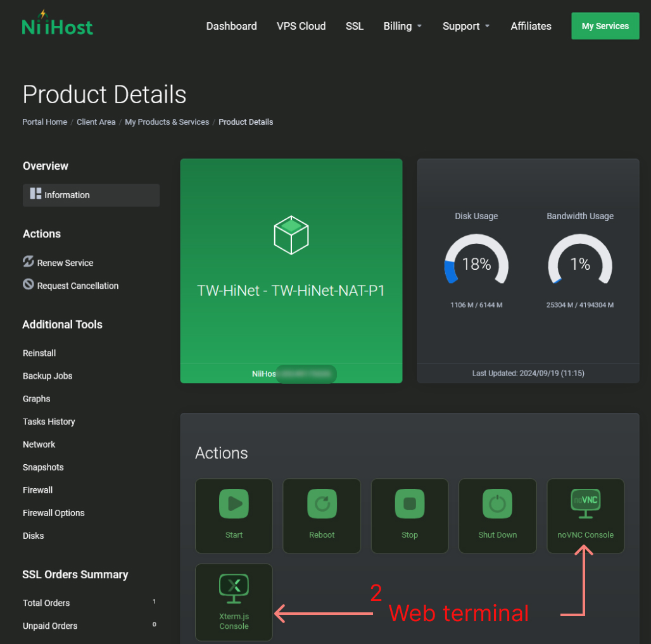Go to VPS Cloud page
Viewport: 651px width, 644px height.
point(301,26)
